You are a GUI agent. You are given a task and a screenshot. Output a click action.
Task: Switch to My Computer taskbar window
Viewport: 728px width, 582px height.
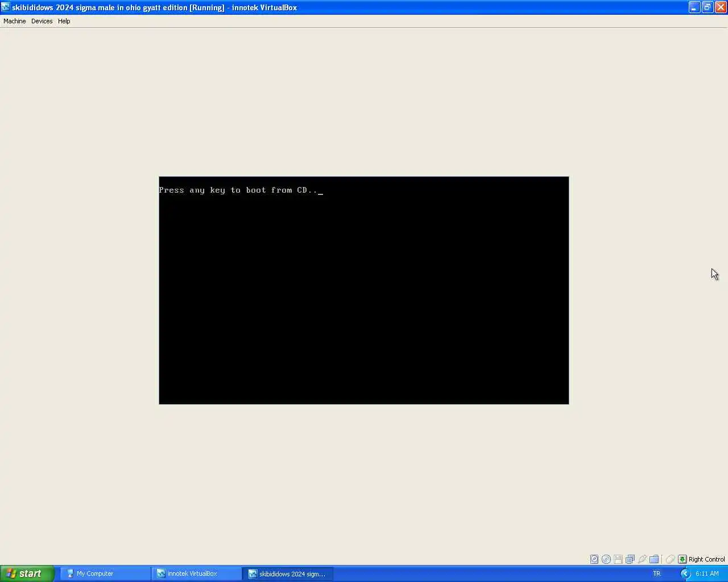point(105,573)
